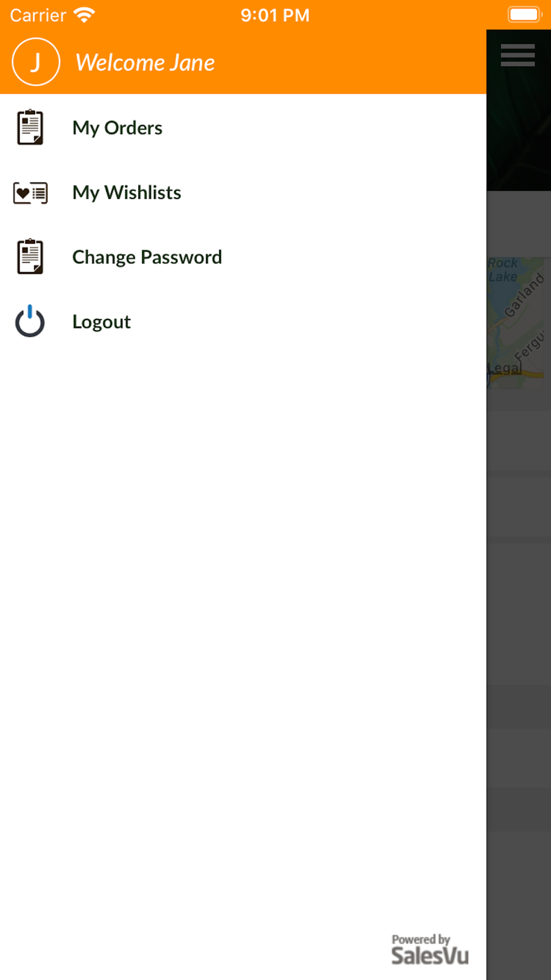Select Change Password menu item

tap(243, 257)
